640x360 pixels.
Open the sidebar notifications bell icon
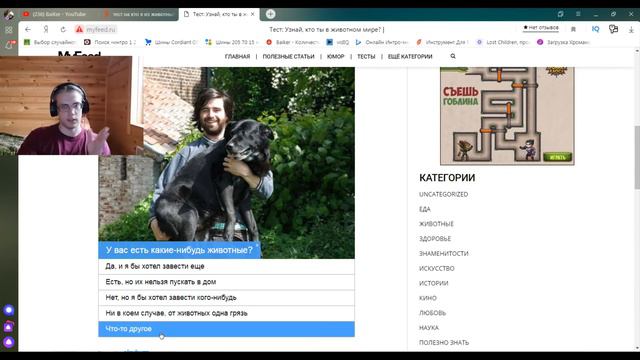[x=9, y=45]
